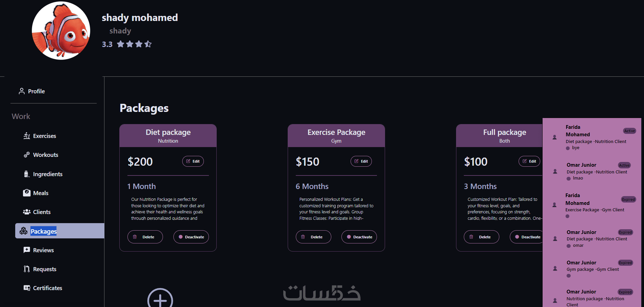The image size is (644, 307).
Task: Deactivate the Exercise Package
Action: [359, 237]
